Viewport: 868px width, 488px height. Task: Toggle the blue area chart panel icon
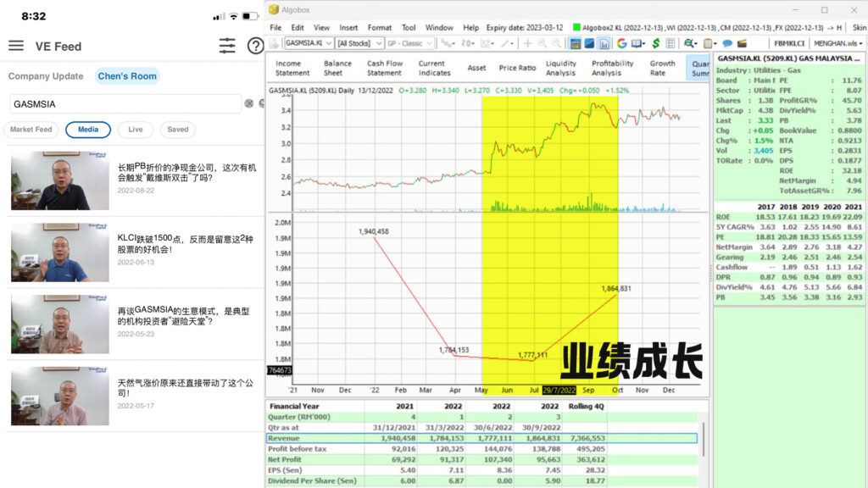pyautogui.click(x=590, y=43)
